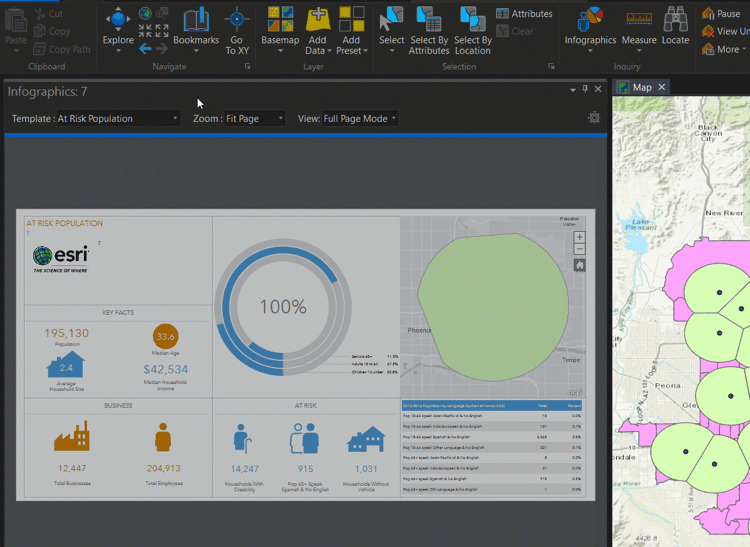Image resolution: width=750 pixels, height=547 pixels.
Task: Toggle auto-hide pin on Infographics pane
Action: click(x=585, y=89)
